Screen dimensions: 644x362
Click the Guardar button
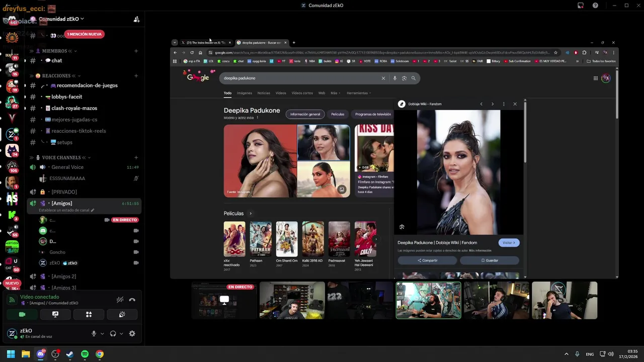[x=489, y=260]
